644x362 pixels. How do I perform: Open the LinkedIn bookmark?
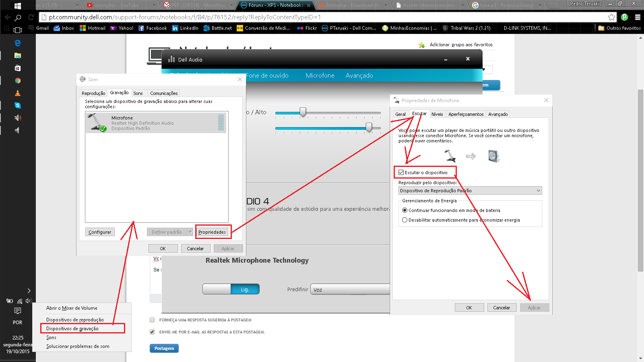tap(185, 28)
